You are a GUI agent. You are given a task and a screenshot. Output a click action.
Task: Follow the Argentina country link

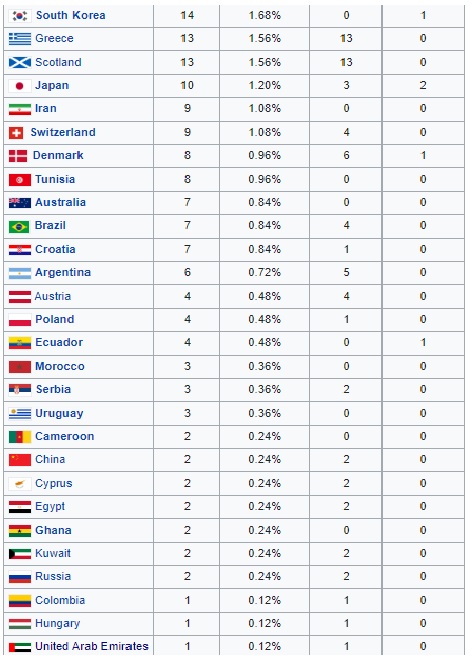pos(63,272)
